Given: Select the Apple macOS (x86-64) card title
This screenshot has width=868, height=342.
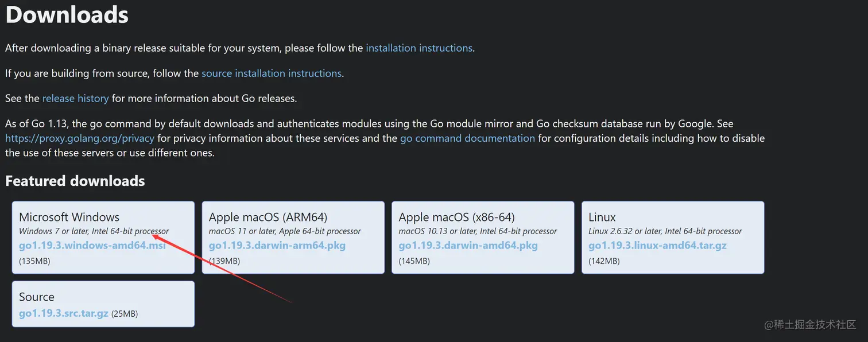Looking at the screenshot, I should 457,217.
